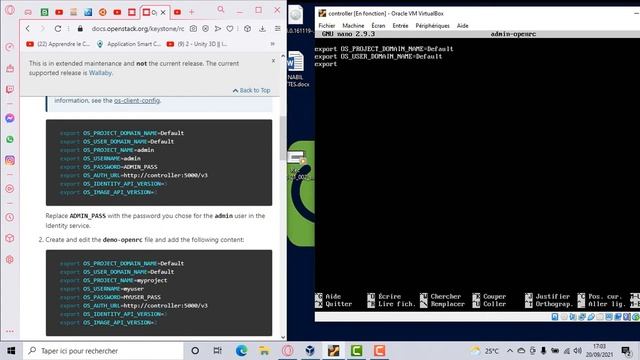Image resolution: width=640 pixels, height=360 pixels.
Task: Open File Explorer from the taskbar
Action: click(264, 351)
